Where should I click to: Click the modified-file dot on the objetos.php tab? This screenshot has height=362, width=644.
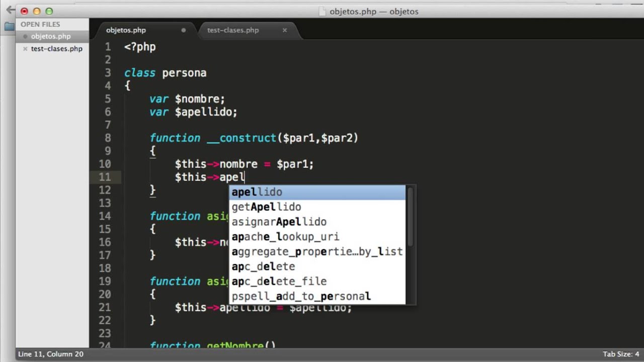point(183,30)
